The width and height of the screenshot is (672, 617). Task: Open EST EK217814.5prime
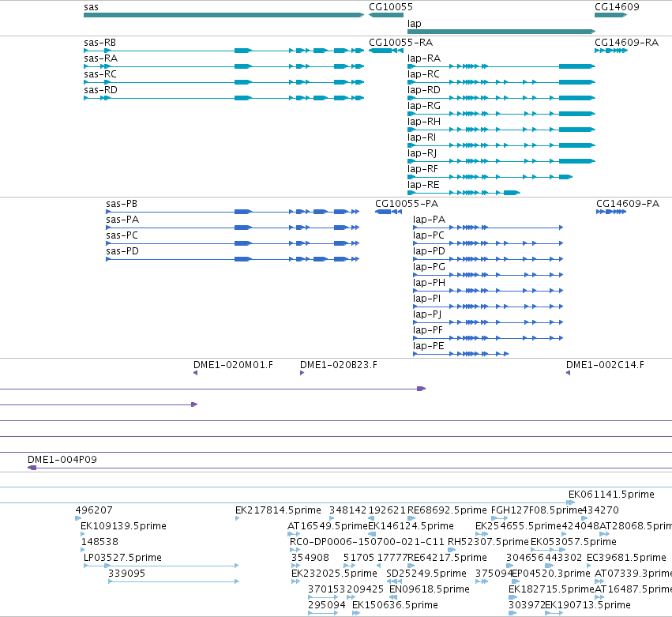(x=278, y=510)
